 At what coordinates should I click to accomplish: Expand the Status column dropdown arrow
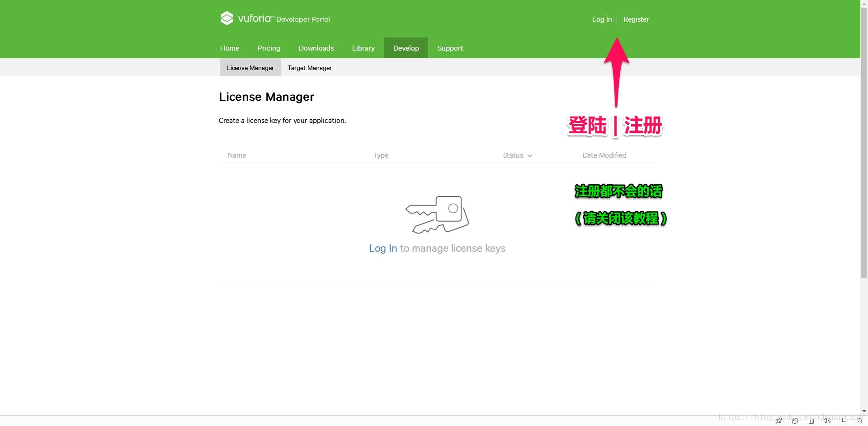[x=530, y=156]
